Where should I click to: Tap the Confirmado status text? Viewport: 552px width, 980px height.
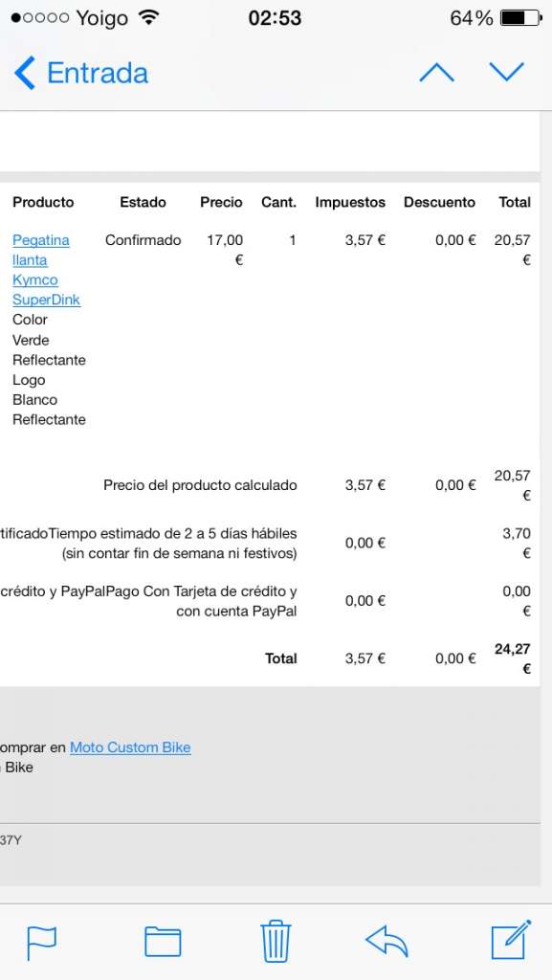click(143, 240)
